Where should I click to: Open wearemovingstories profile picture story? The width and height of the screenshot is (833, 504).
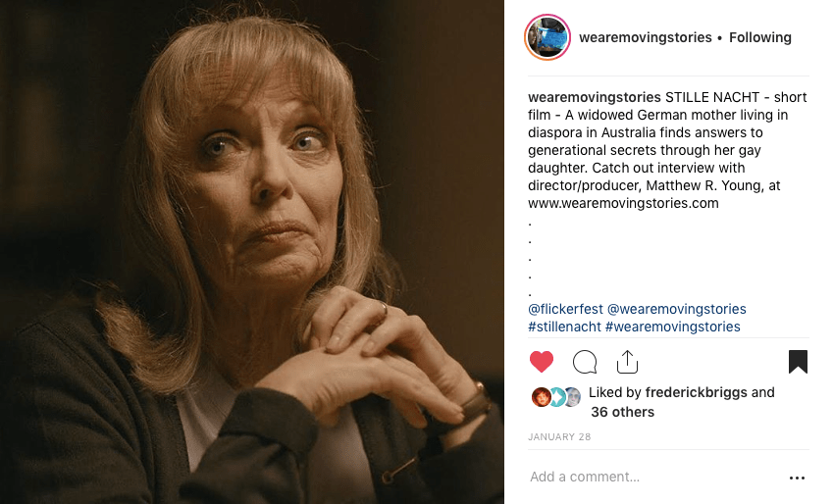(547, 38)
